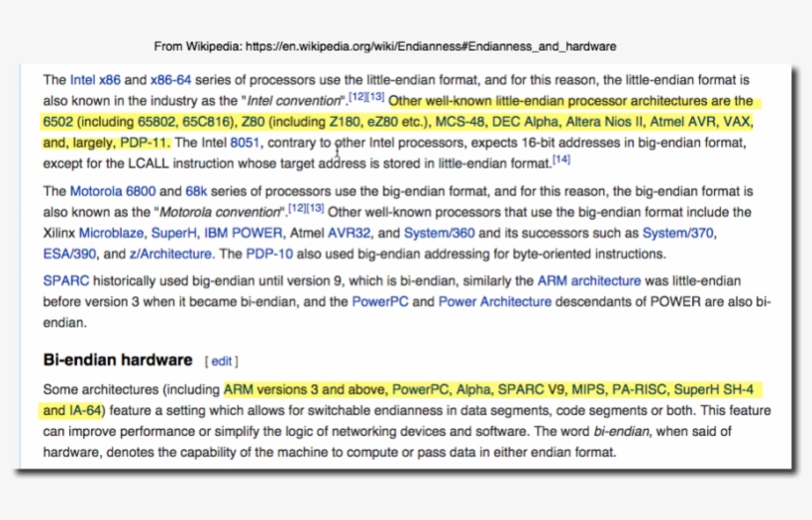The image size is (812, 520).
Task: Follow the SPARC link
Action: coord(65,281)
